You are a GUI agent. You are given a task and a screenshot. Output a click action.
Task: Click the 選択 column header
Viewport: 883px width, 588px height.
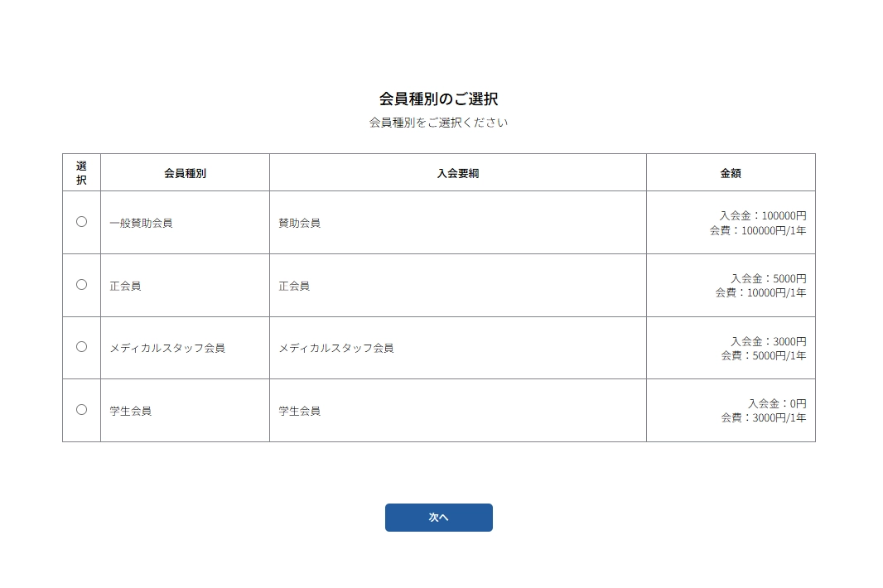(81, 172)
